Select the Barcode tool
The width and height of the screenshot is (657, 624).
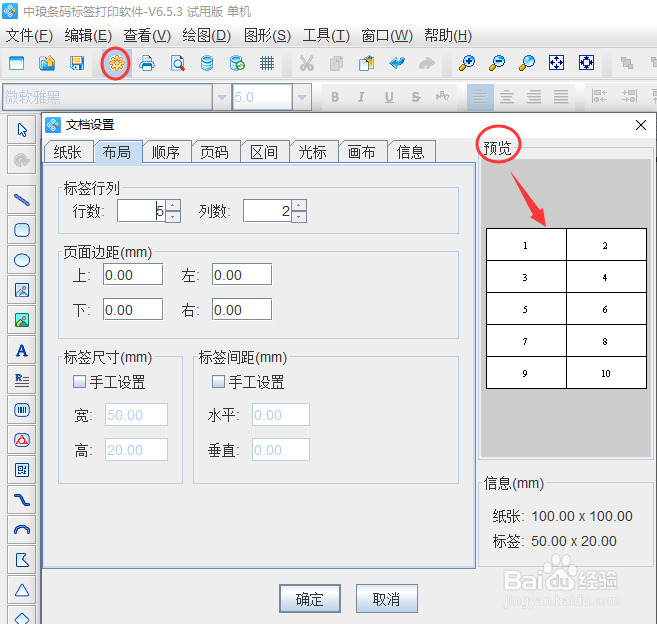click(22, 410)
